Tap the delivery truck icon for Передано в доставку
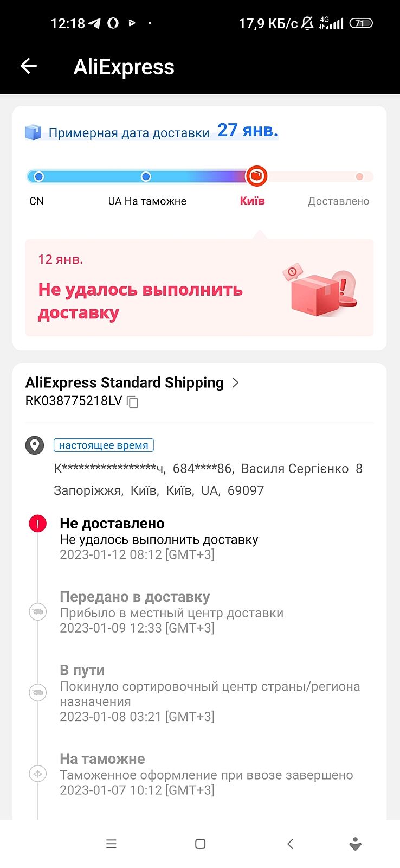Image resolution: width=400 pixels, height=868 pixels. click(37, 612)
